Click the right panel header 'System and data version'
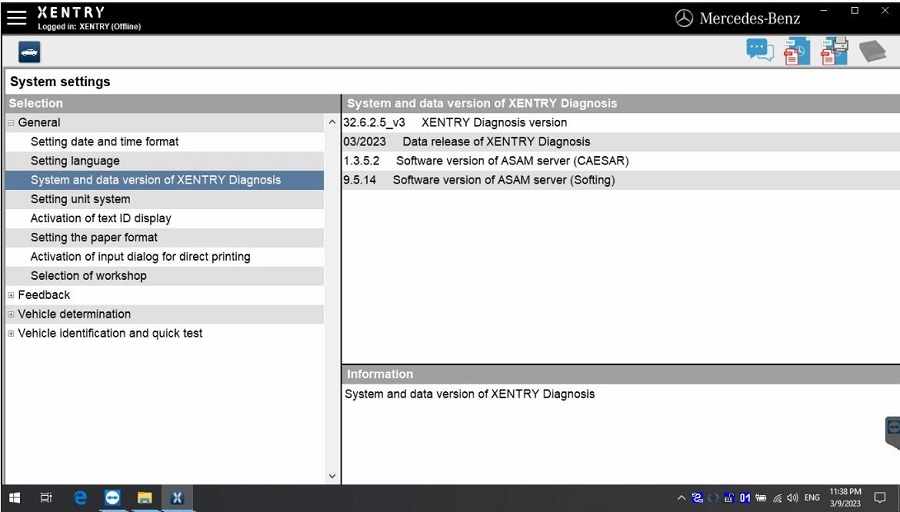This screenshot has width=900, height=512. (621, 103)
